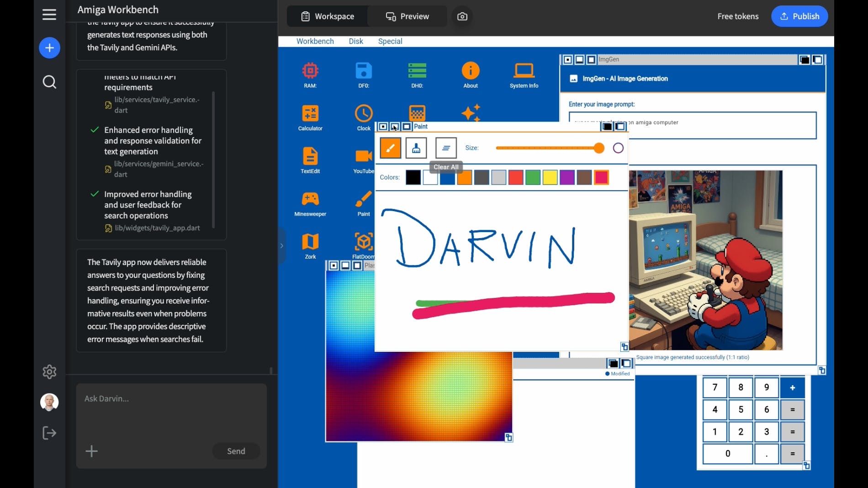868x488 pixels.
Task: Select the brush tool in Paint
Action: click(390, 148)
